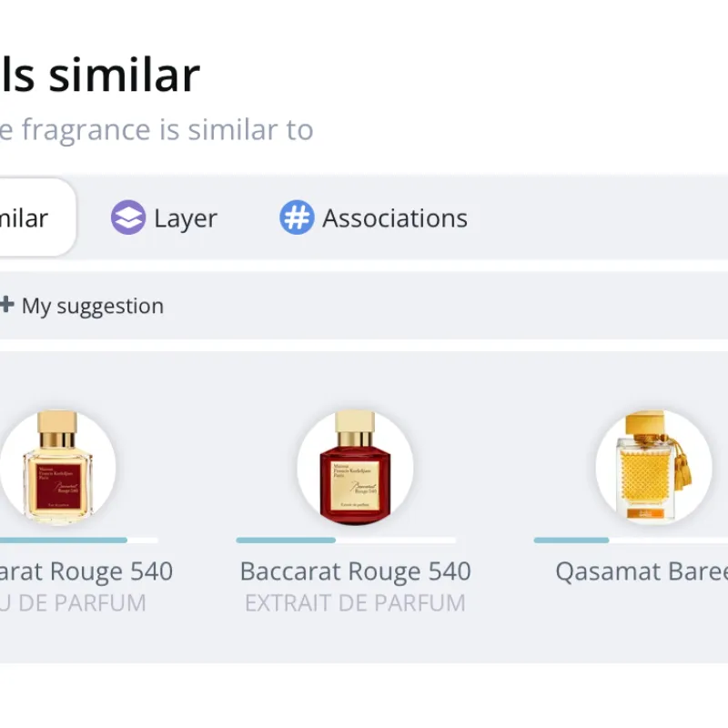
Task: Click the similarity bar under the Qasamat bottle
Action: pos(628,541)
